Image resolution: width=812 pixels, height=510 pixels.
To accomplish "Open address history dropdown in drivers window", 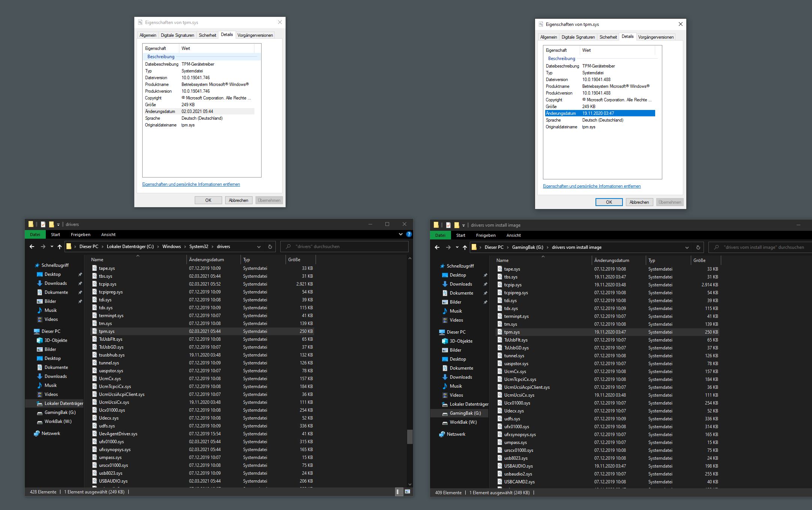I will pyautogui.click(x=259, y=247).
